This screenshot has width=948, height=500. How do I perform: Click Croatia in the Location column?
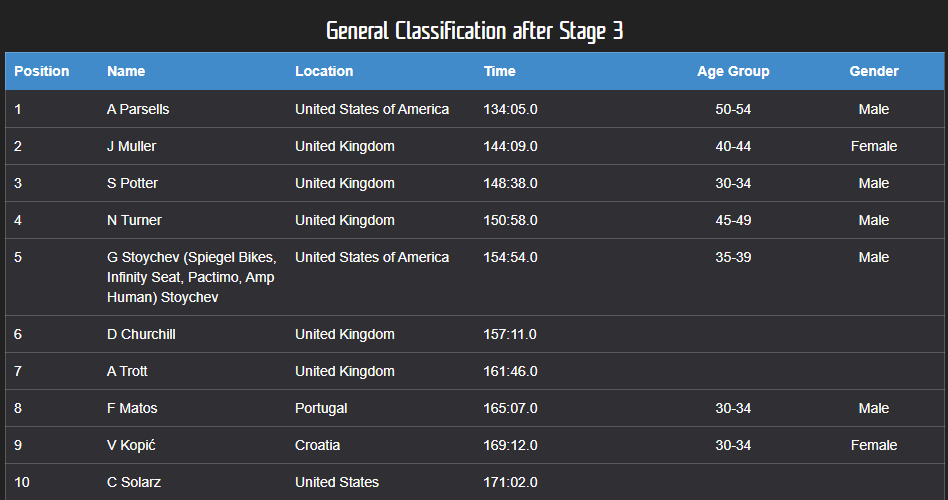[x=318, y=445]
